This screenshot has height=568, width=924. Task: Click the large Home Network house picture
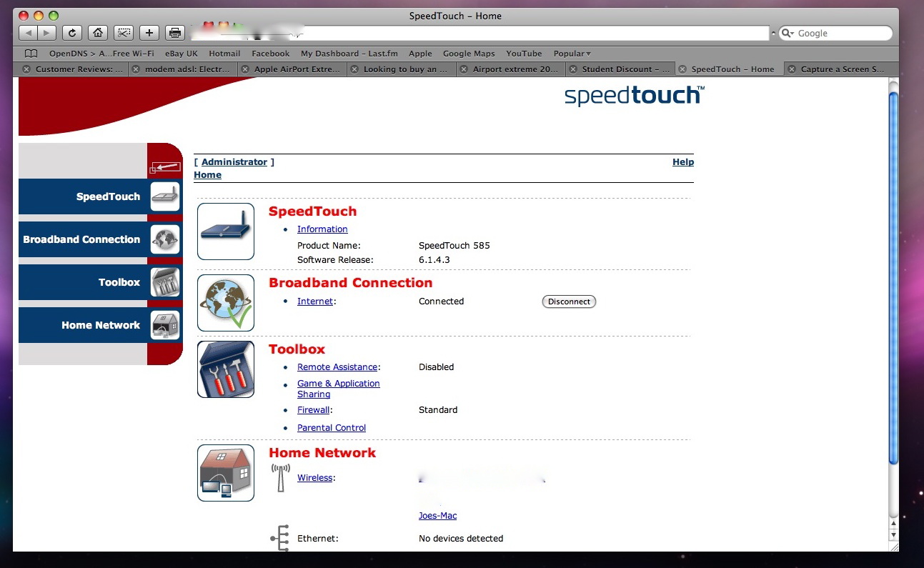click(226, 473)
